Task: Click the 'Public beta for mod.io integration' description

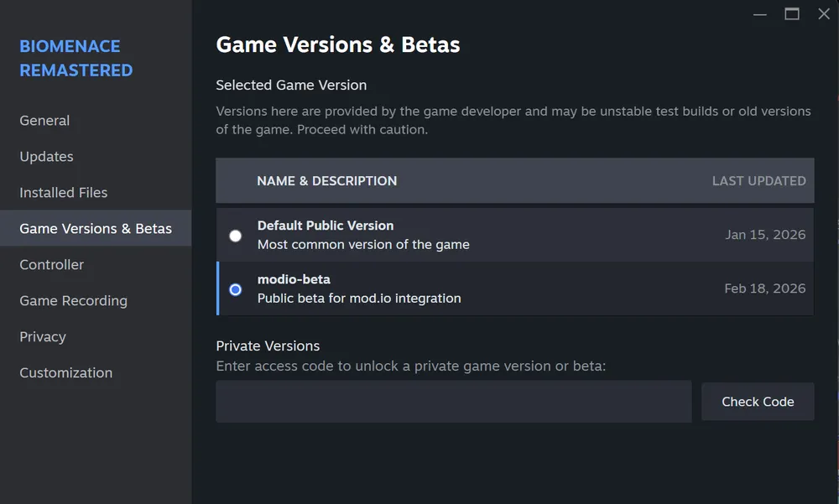Action: (x=359, y=299)
